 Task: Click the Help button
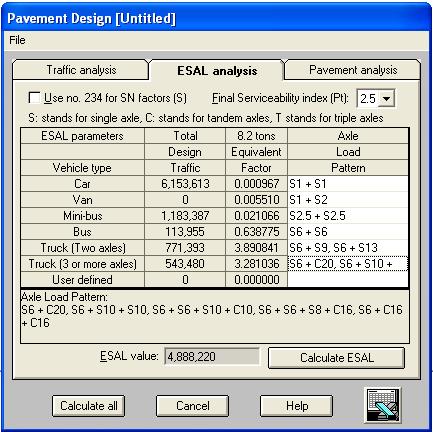[x=297, y=406]
